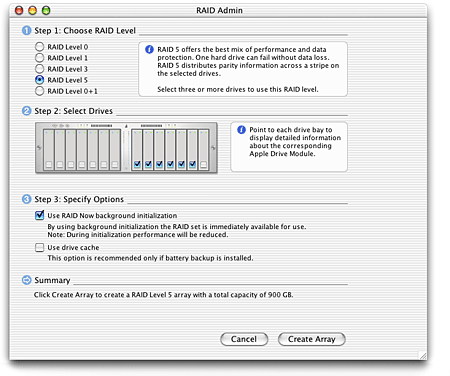This screenshot has height=376, width=450.
Task: Click the Summary arrow icon
Action: pos(27,280)
